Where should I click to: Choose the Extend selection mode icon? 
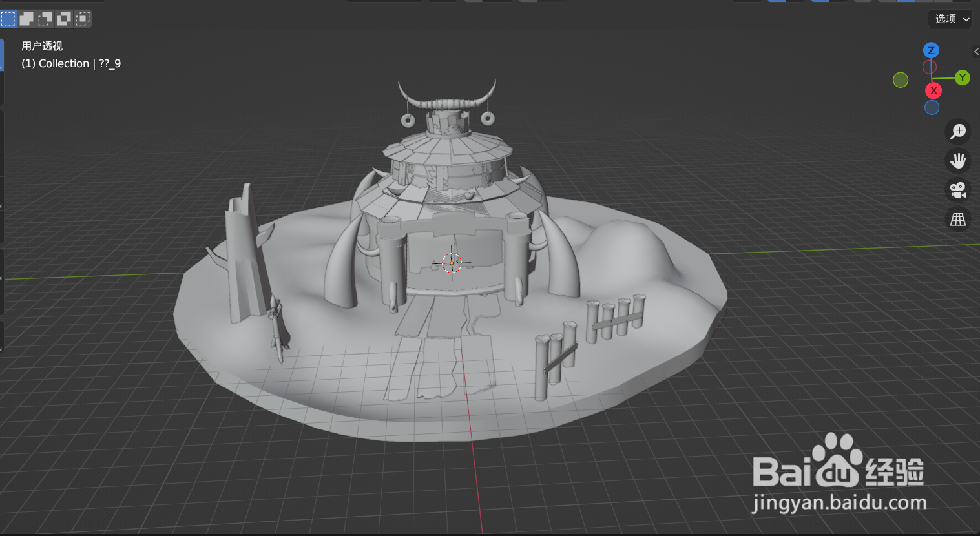point(26,19)
